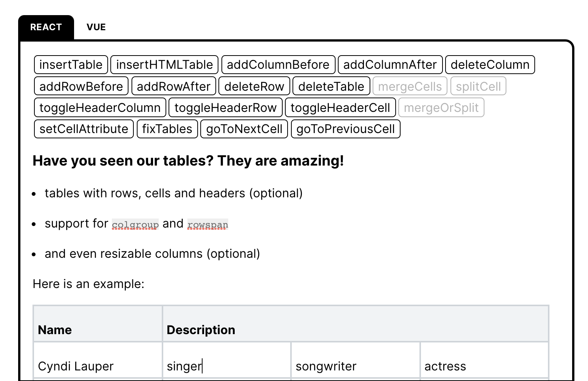This screenshot has width=588, height=381.
Task: Click addRowBefore
Action: pyautogui.click(x=81, y=86)
